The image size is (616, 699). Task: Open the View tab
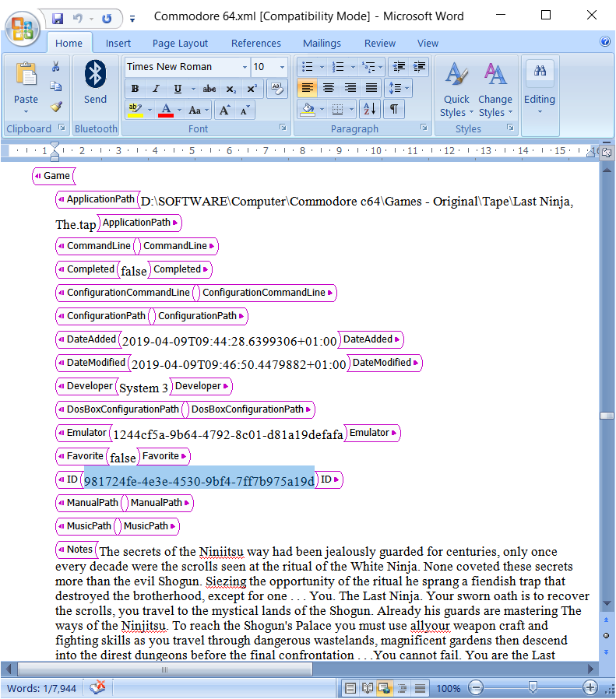point(428,43)
